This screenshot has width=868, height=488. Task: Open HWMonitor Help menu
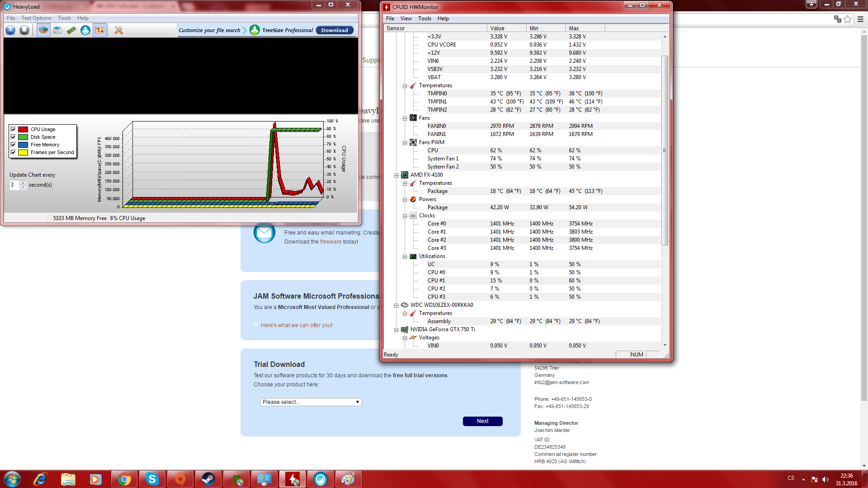click(443, 19)
